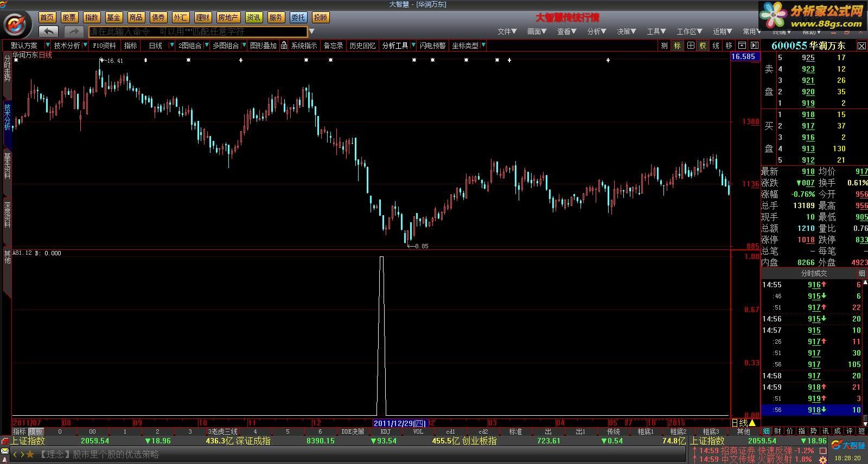Select the 移 move tool

729,46
